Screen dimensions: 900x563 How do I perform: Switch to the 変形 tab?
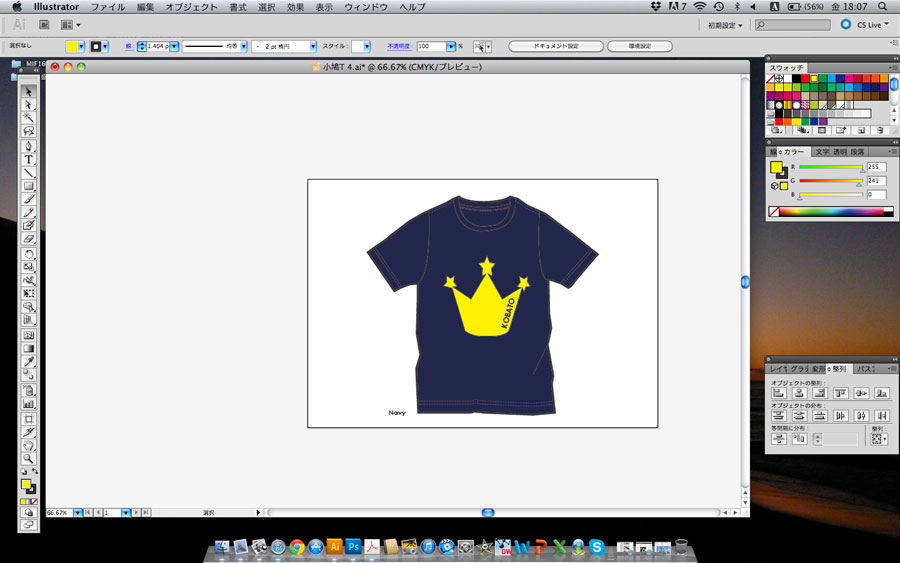tap(817, 369)
